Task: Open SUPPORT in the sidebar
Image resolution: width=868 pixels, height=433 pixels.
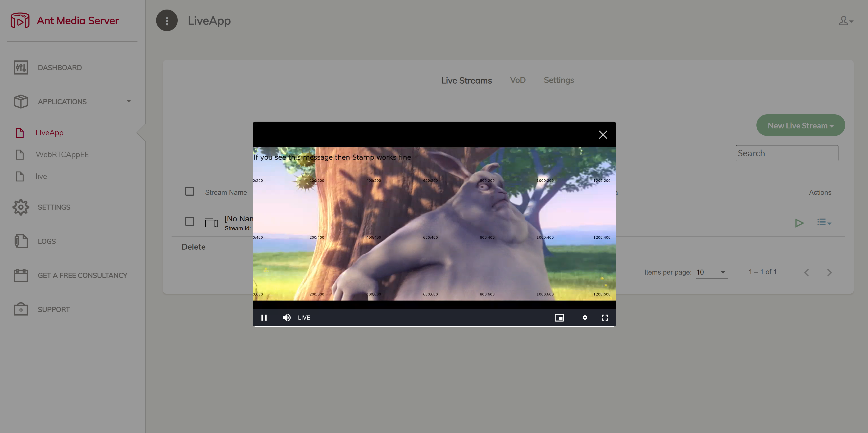Action: (54, 309)
